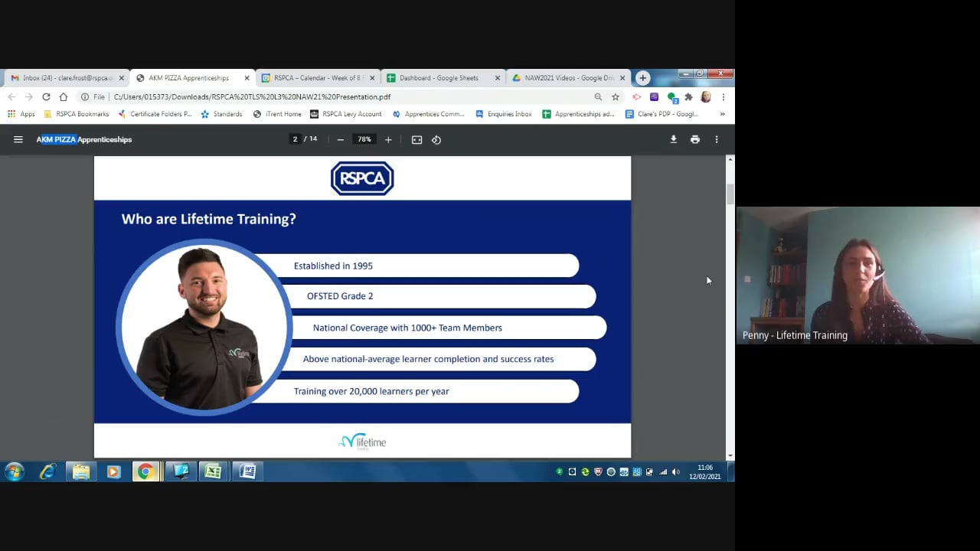This screenshot has height=551, width=980.
Task: Close the Dashboard Google Sheets tab
Action: click(x=498, y=78)
